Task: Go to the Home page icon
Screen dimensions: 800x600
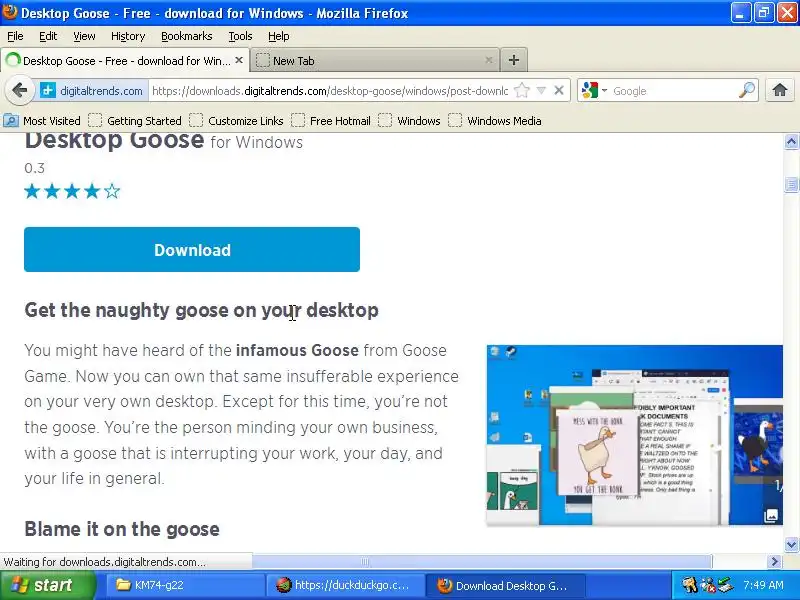Action: [780, 90]
